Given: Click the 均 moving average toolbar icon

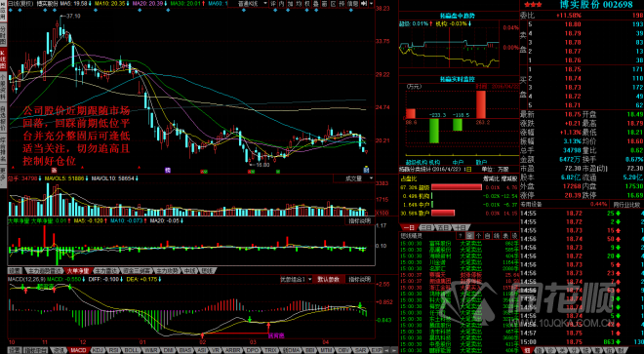Looking at the screenshot, I should coord(299,4).
